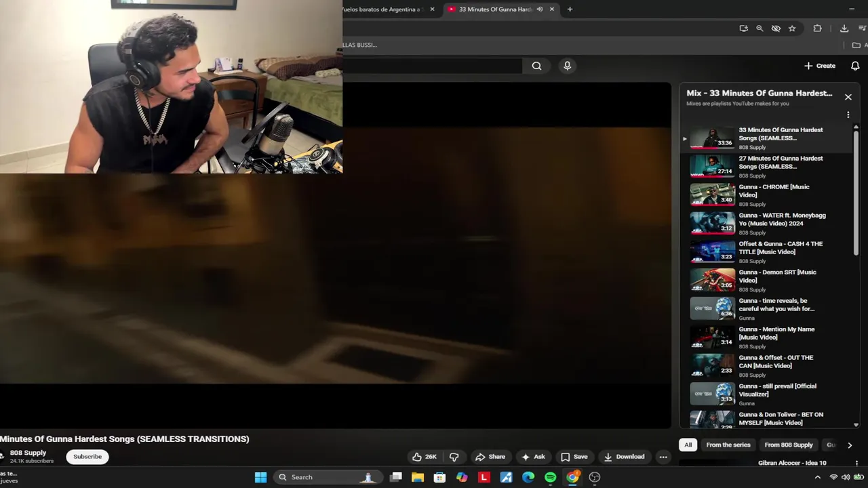This screenshot has width=868, height=488.
Task: Open the Mix playlist options menu
Action: [x=848, y=115]
